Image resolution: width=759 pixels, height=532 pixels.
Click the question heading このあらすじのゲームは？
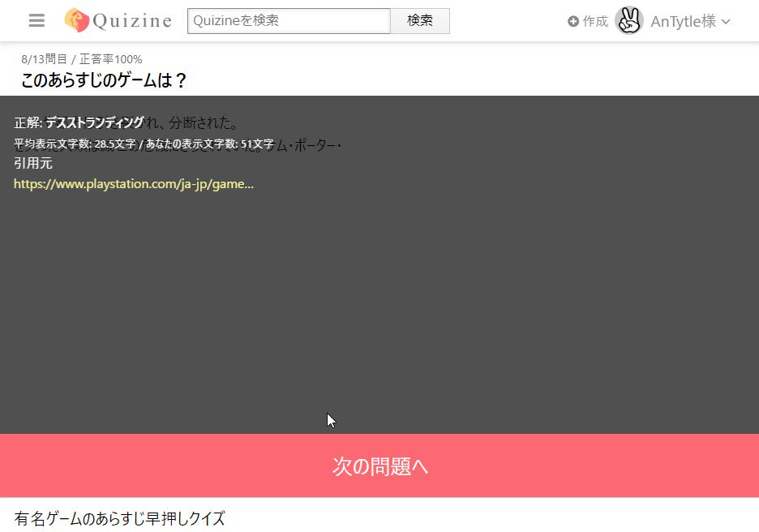tap(104, 79)
